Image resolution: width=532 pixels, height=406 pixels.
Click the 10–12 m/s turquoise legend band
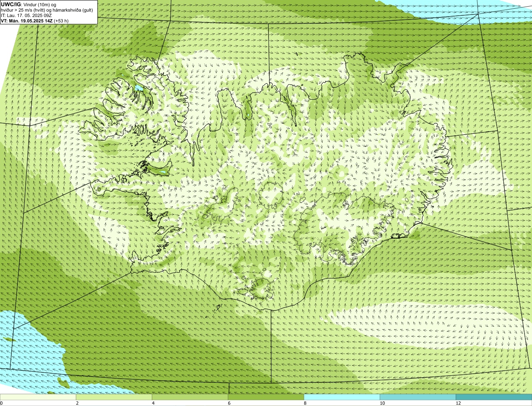coord(418,397)
